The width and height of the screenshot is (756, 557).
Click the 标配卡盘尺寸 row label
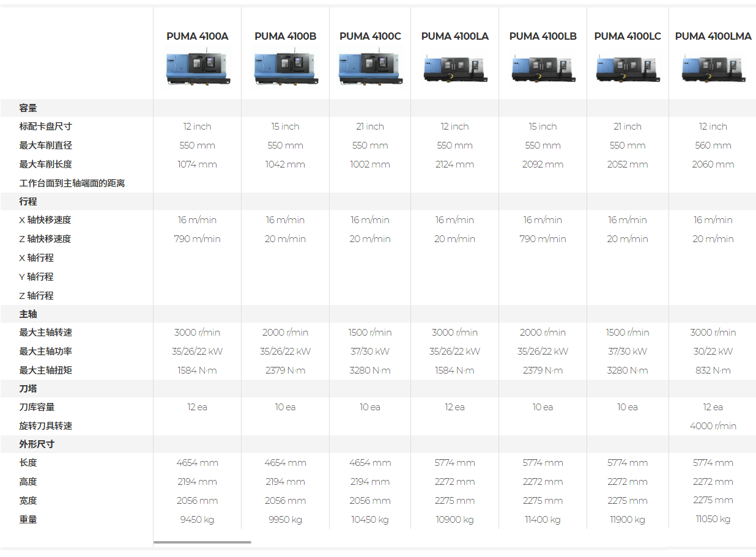pos(45,127)
